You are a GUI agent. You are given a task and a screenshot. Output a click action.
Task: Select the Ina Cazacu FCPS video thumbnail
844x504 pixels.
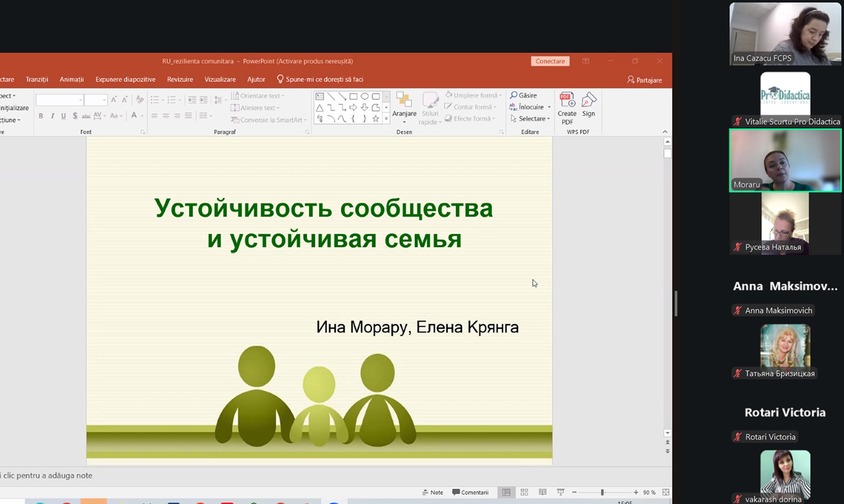(785, 34)
